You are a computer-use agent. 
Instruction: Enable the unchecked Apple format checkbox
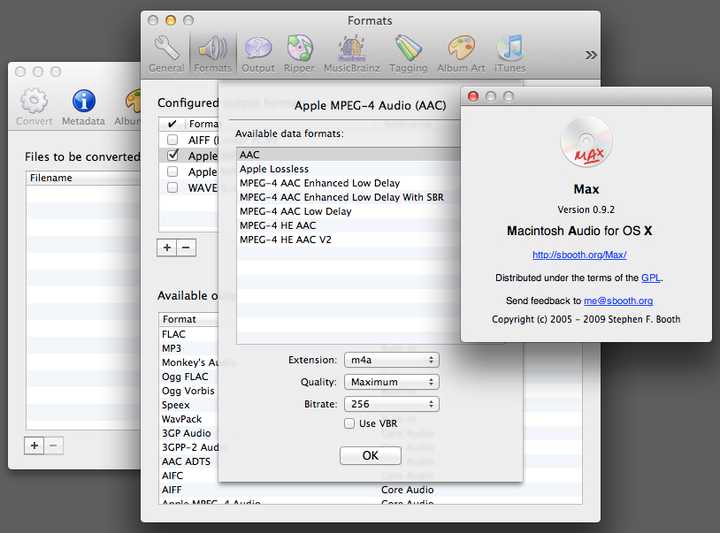click(x=172, y=171)
